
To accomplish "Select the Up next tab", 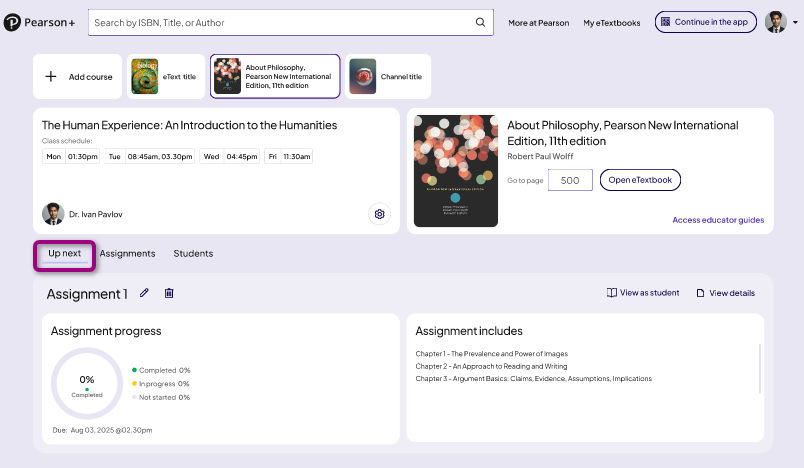I will pos(65,254).
